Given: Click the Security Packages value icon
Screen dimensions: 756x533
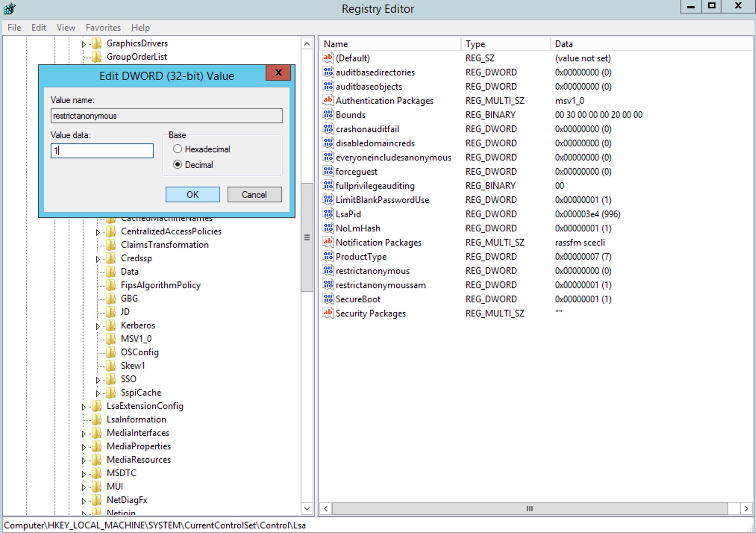Looking at the screenshot, I should pyautogui.click(x=328, y=313).
